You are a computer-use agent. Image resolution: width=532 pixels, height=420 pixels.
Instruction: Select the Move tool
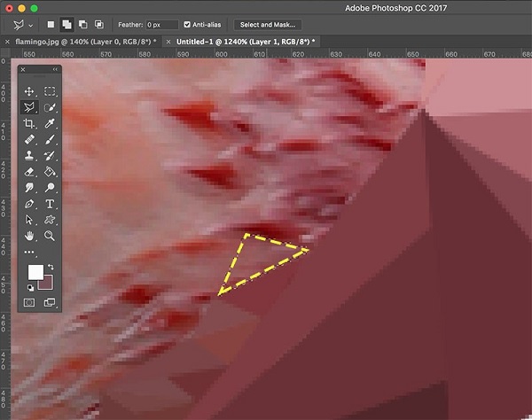click(x=29, y=91)
